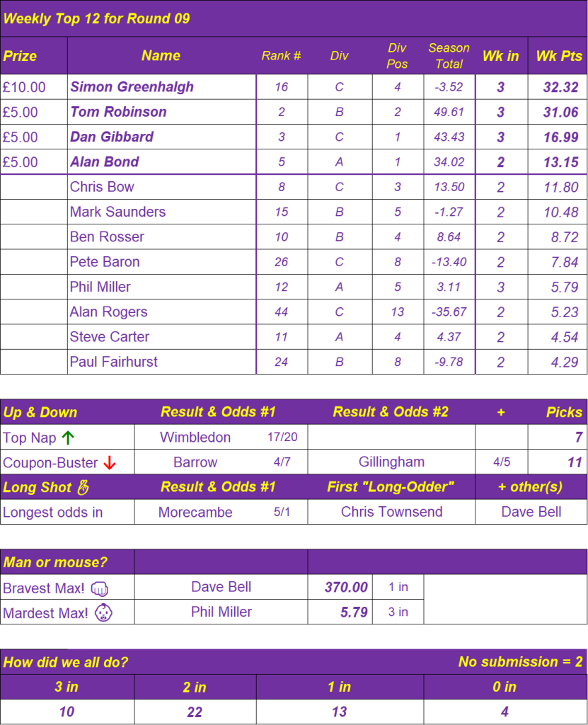Click the green up arrow beside Top Nap

click(x=68, y=438)
